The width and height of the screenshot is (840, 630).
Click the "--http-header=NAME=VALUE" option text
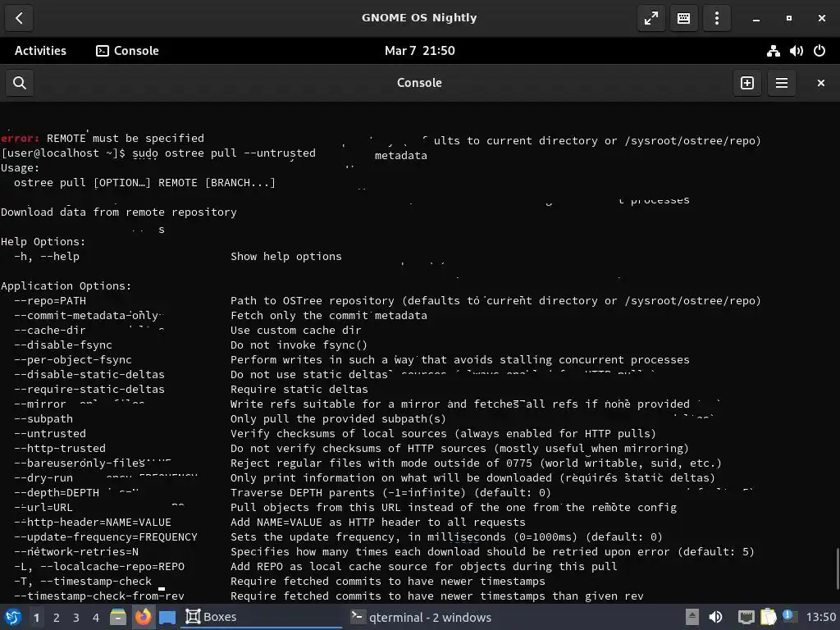(x=92, y=523)
